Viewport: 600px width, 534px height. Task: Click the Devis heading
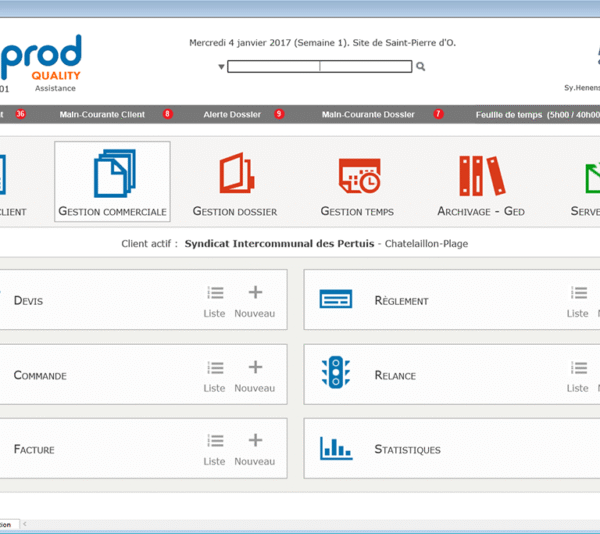[28, 301]
